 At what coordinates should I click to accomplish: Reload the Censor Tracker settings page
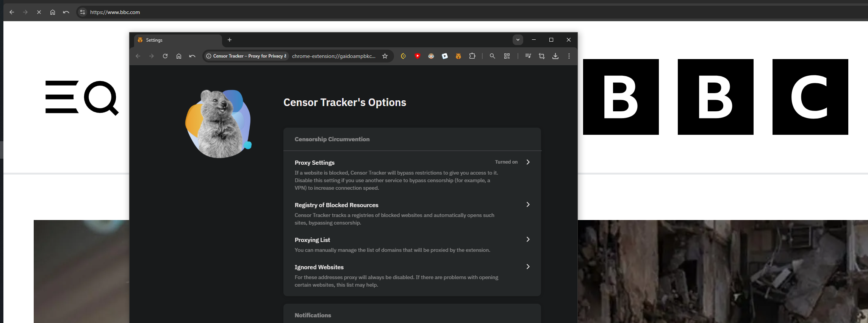pos(165,56)
